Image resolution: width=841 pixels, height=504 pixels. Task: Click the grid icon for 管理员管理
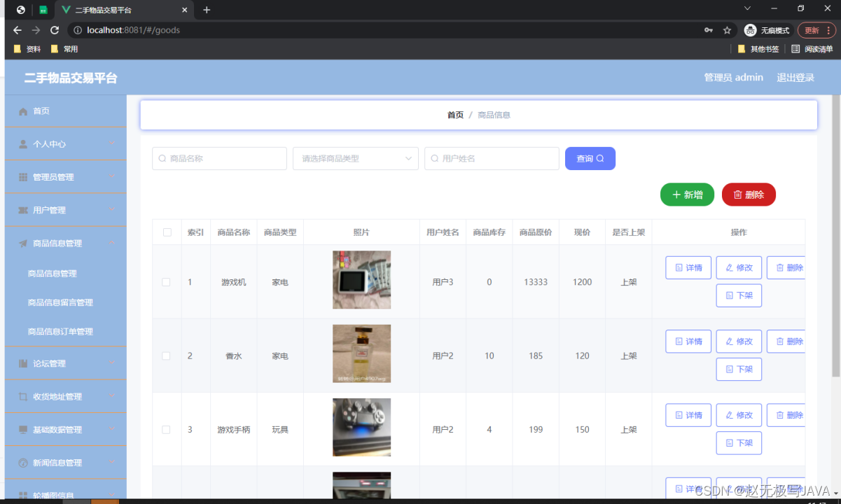(23, 177)
